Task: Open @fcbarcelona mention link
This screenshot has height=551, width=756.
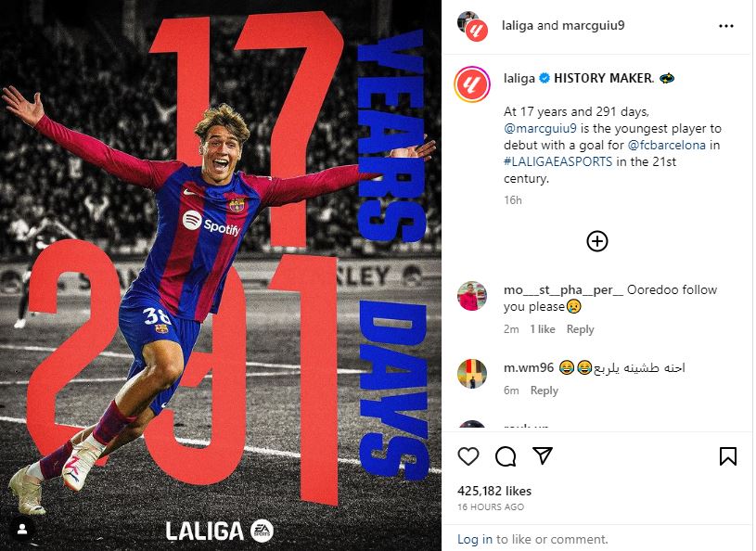Action: pos(666,145)
